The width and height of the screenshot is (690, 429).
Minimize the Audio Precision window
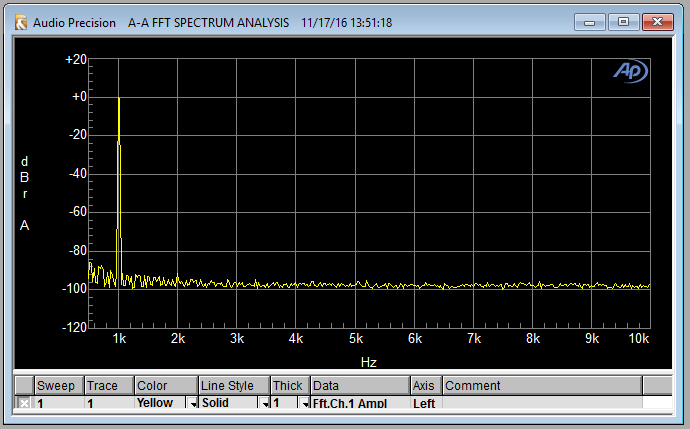click(x=590, y=22)
